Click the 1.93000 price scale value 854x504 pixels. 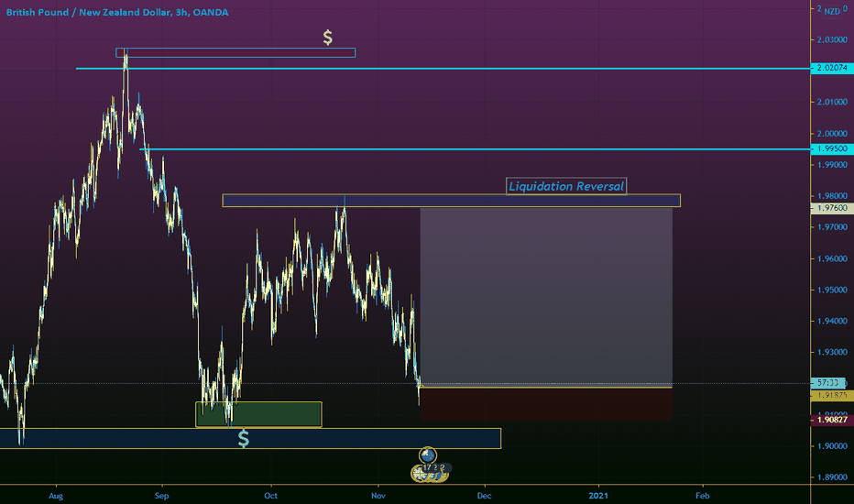pyautogui.click(x=832, y=352)
